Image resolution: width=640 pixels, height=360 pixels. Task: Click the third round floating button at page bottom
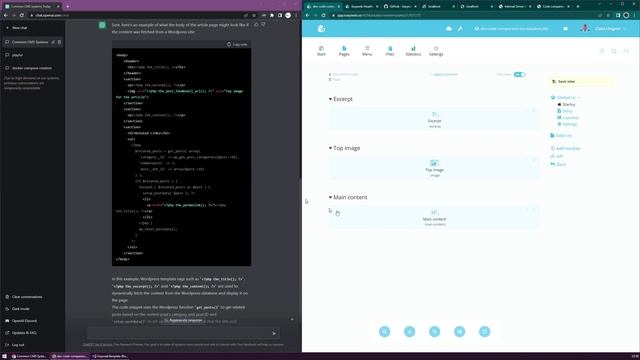tap(435, 331)
